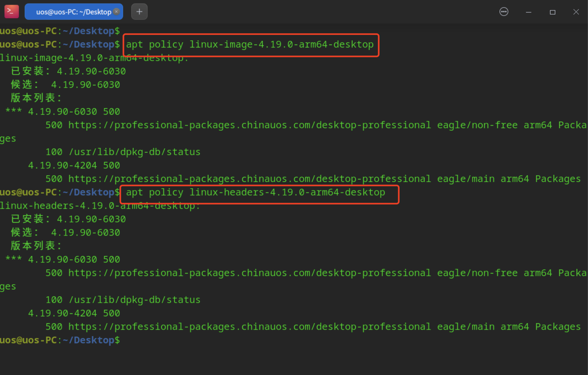Close the terminal window
This screenshot has width=588, height=375.
[576, 12]
